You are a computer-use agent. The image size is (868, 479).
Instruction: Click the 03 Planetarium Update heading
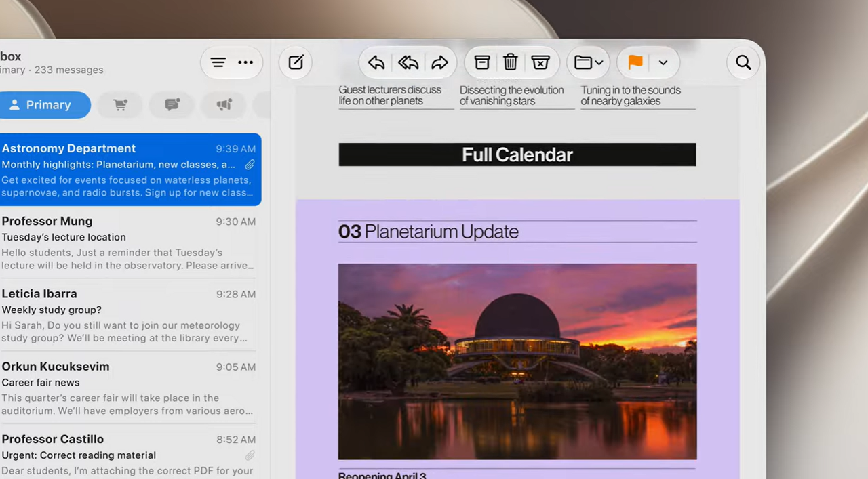pyautogui.click(x=429, y=232)
